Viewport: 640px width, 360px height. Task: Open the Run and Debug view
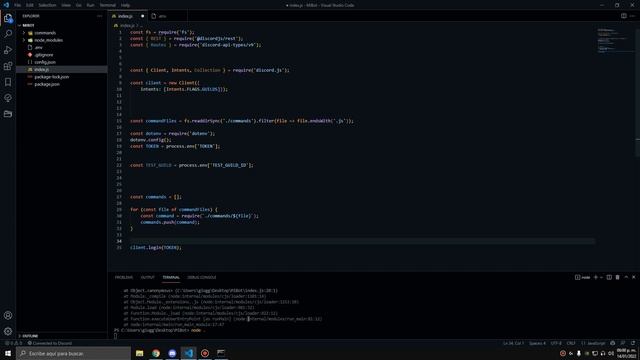point(8,50)
